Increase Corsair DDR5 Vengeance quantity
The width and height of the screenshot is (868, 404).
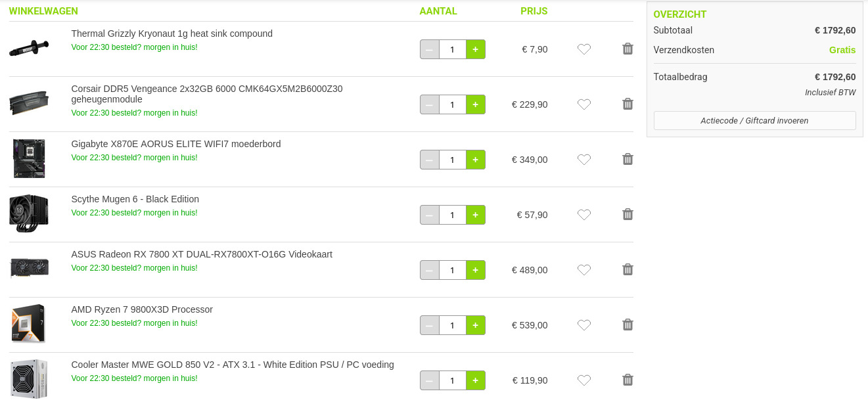pos(476,104)
